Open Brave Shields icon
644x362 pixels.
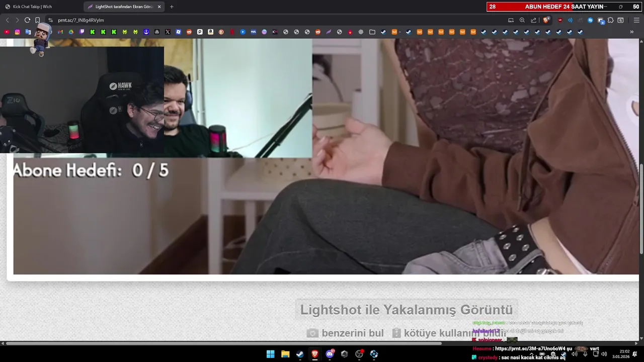(546, 20)
